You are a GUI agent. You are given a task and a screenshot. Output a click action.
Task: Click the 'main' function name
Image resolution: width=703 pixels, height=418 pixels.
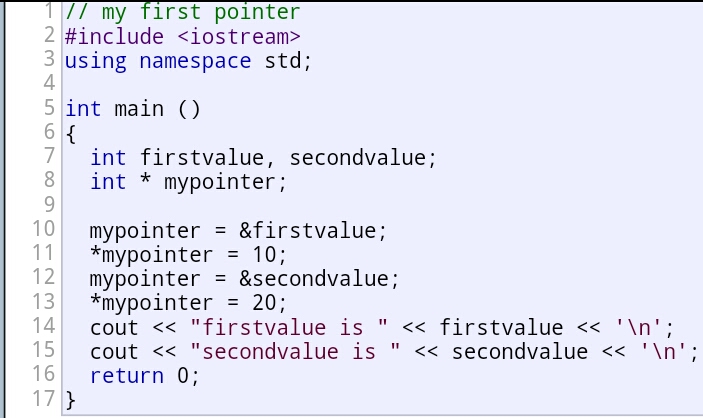click(x=139, y=109)
